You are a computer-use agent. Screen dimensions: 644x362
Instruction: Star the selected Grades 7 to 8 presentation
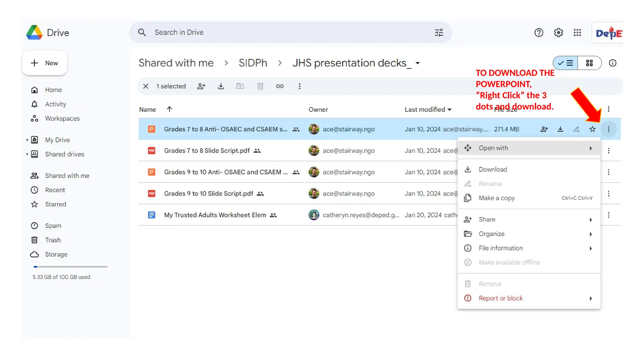[x=592, y=129]
